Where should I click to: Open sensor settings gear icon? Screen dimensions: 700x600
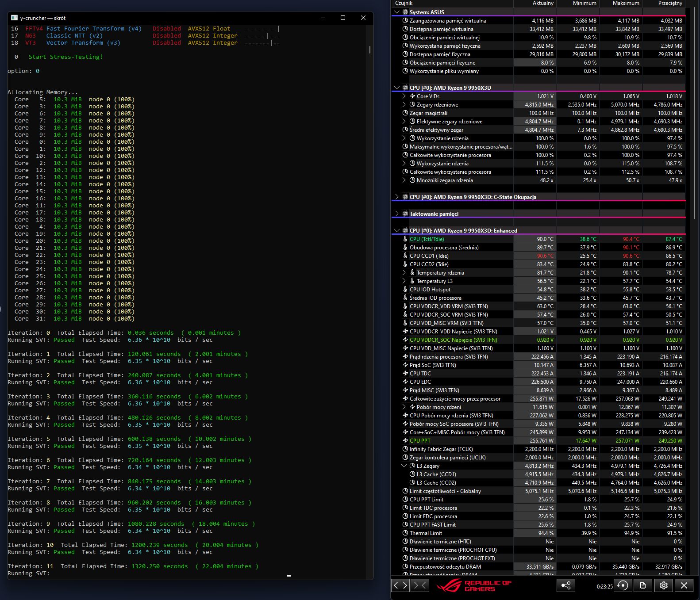click(663, 585)
